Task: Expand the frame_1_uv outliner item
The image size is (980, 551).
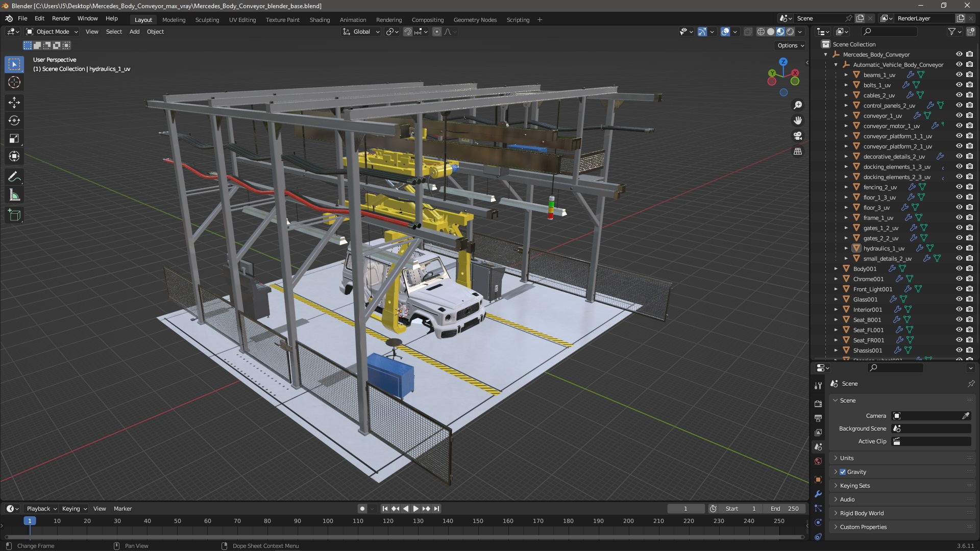Action: [846, 218]
